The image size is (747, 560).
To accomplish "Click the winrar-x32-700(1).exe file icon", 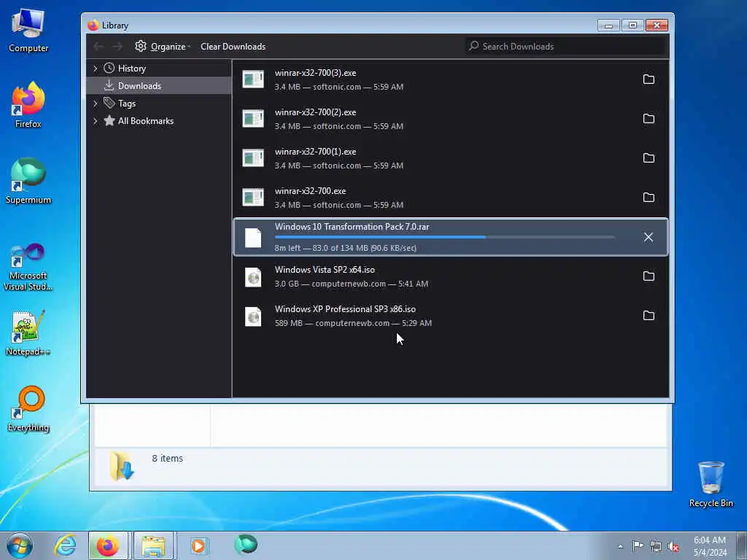I will coord(253,158).
